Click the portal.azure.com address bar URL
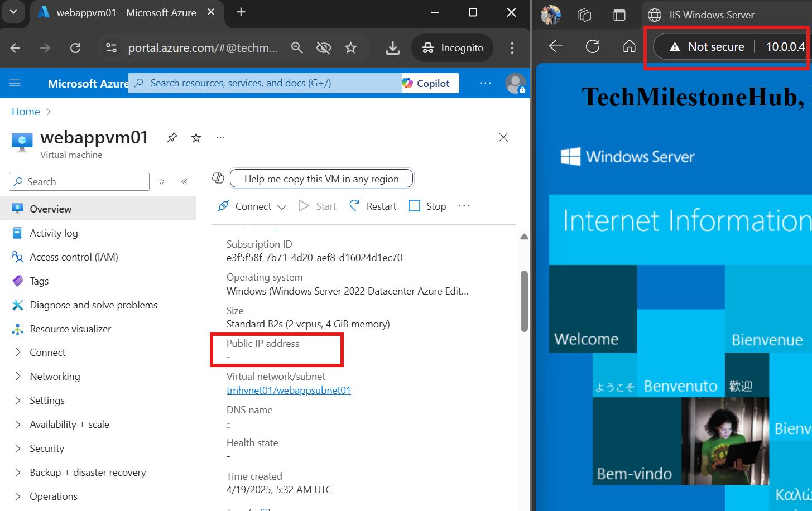 tap(203, 48)
